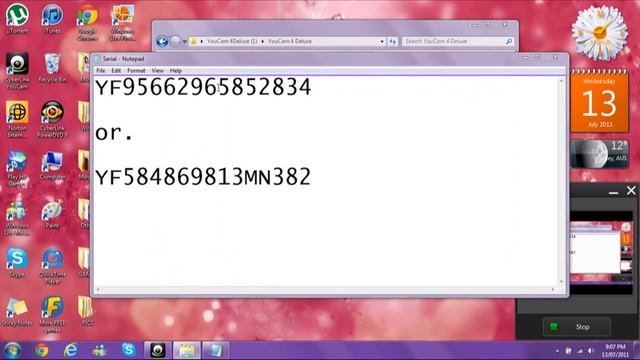This screenshot has width=640, height=360.
Task: Click the taskbar clock showing 9:07 PM
Action: tap(616, 351)
